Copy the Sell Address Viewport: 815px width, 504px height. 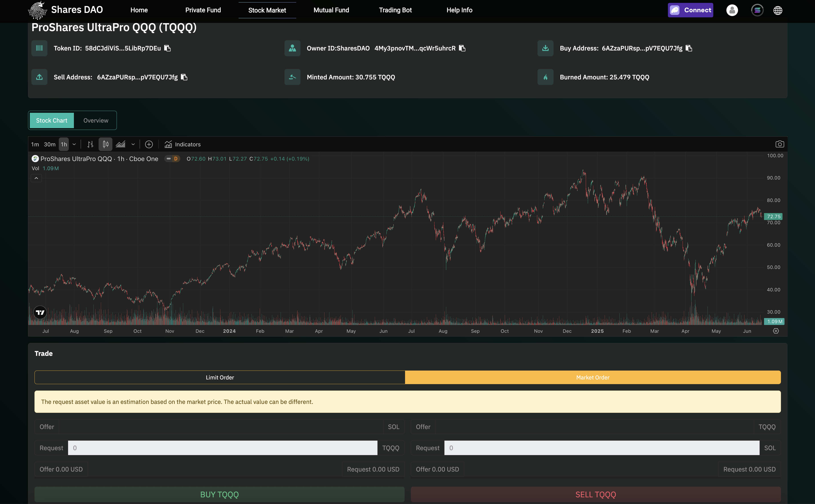click(x=184, y=77)
